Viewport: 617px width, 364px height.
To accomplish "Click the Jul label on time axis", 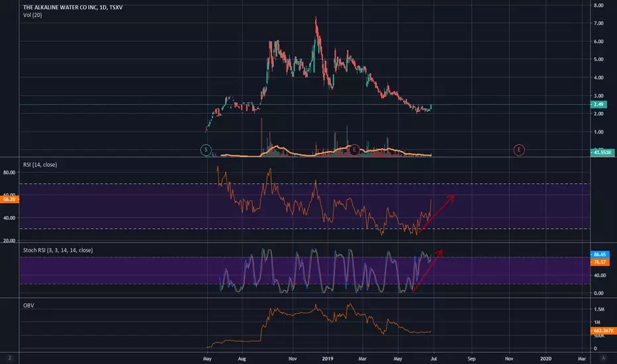I will click(x=434, y=359).
